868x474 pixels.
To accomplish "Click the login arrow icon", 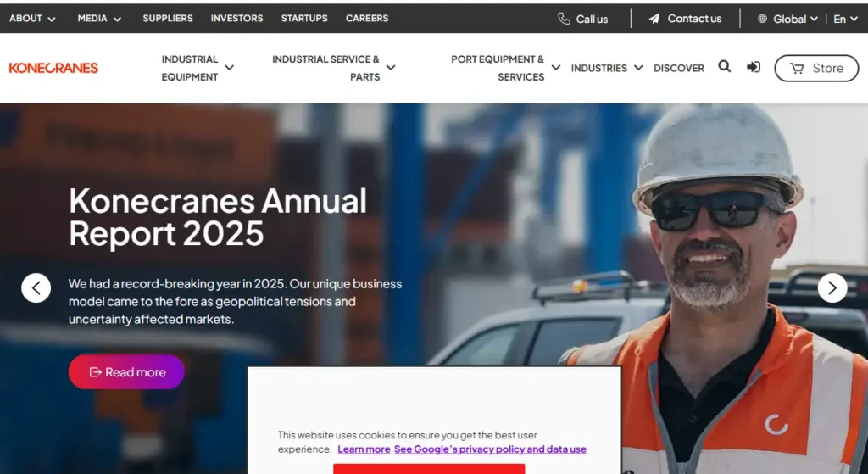I will 754,67.
